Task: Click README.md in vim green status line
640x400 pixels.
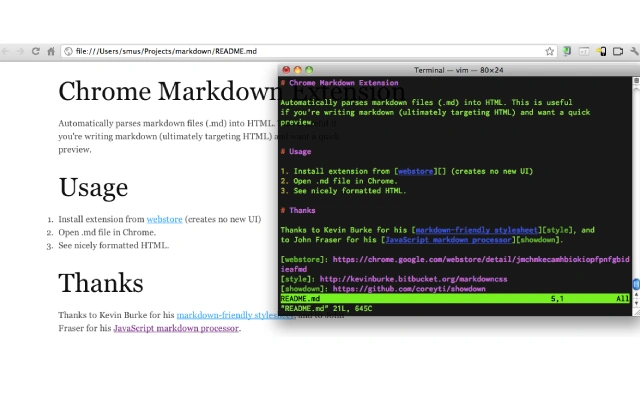Action: coord(300,298)
